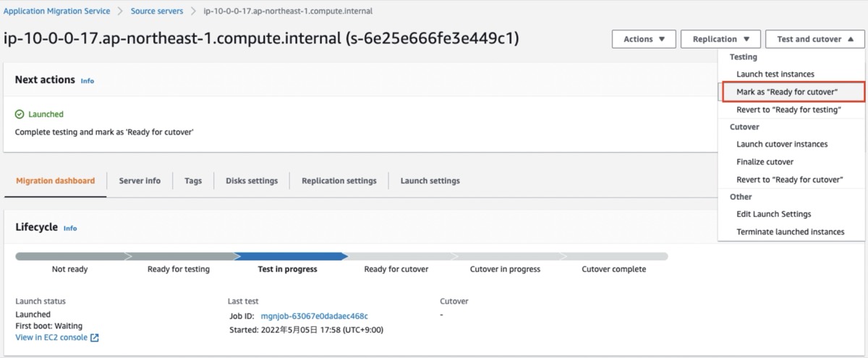Screen dimensions: 868x358
Task: Select Edit Launch Settings option
Action: coord(773,214)
